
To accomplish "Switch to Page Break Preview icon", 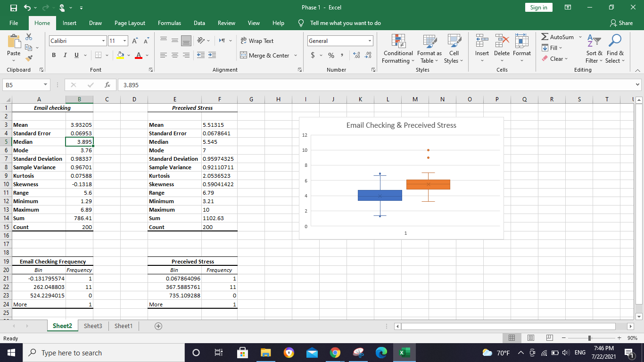I will click(x=549, y=338).
